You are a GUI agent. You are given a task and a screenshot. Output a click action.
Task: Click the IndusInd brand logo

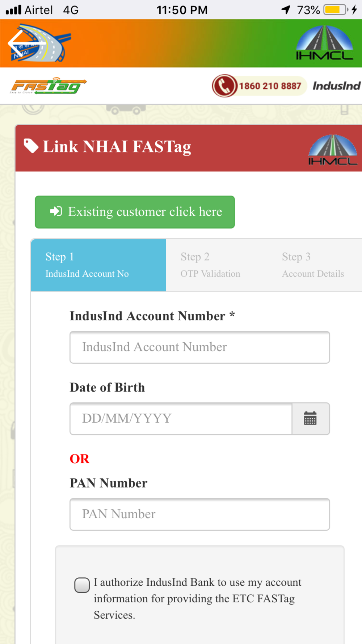point(336,86)
